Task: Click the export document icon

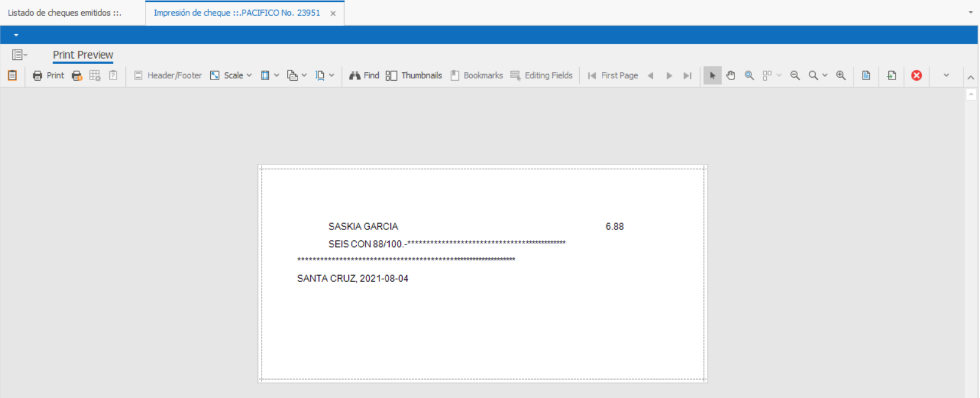Action: pos(891,76)
